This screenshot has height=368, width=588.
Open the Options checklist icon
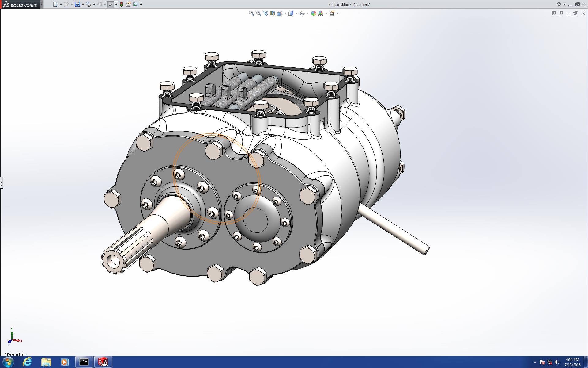136,4
